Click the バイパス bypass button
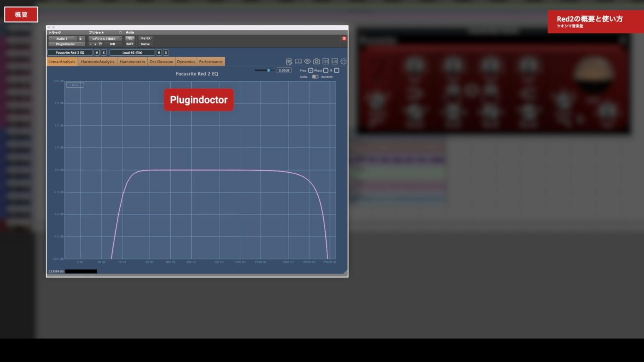 click(x=145, y=39)
